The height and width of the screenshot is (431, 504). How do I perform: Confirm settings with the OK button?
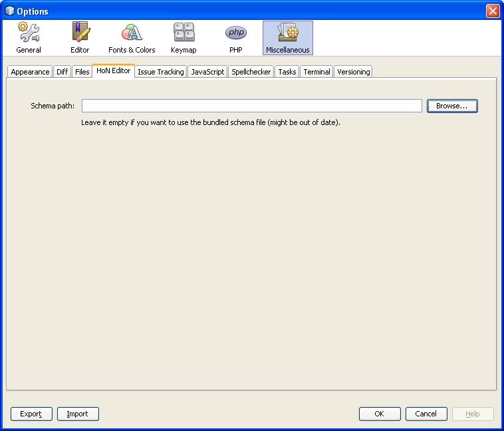pos(379,414)
